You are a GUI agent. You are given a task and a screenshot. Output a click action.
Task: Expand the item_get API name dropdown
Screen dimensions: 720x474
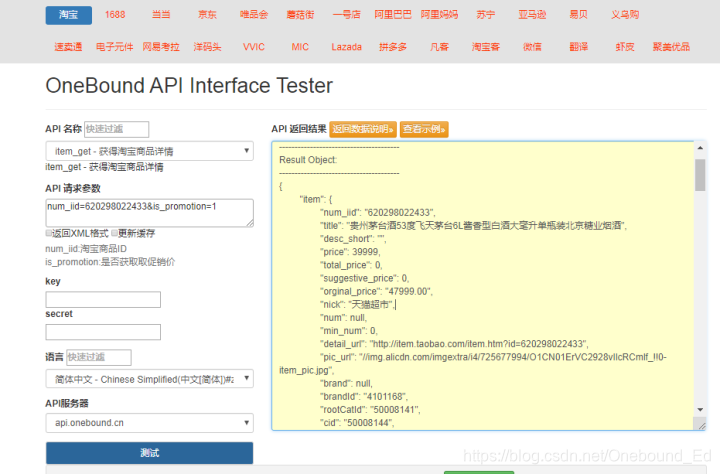[x=150, y=151]
